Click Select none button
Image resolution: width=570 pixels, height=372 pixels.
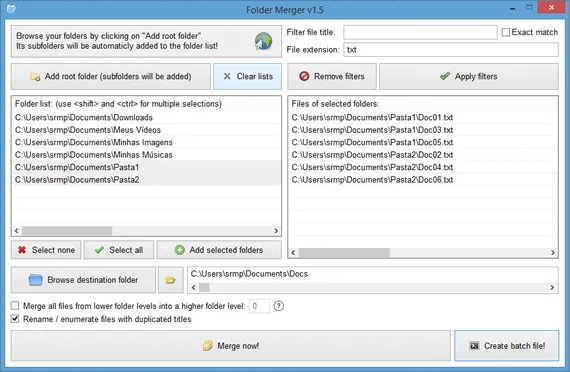[x=46, y=250]
